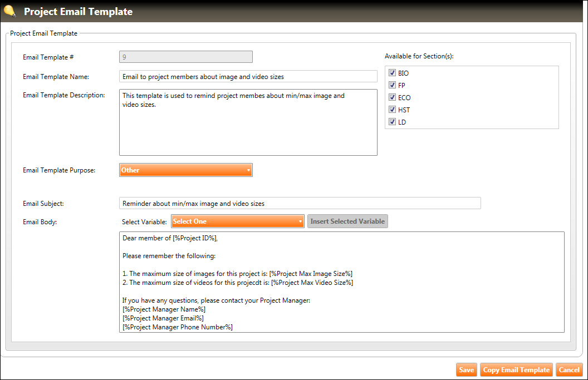Viewport: 588px width, 380px height.
Task: Expand the Select Variable dropdown
Action: pyautogui.click(x=237, y=221)
